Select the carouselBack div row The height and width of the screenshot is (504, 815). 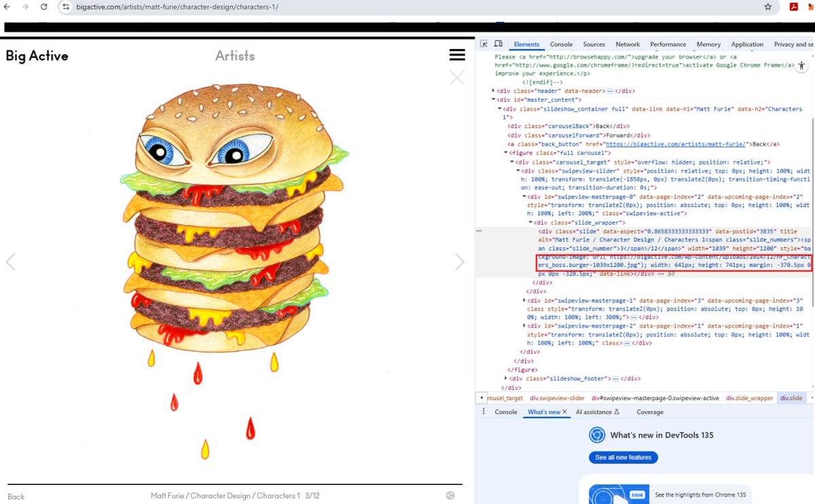point(568,126)
